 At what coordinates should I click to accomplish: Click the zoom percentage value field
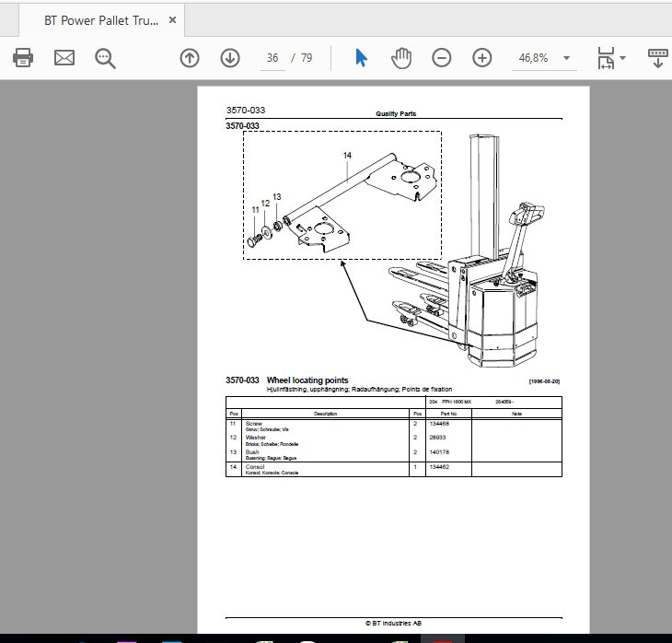(x=534, y=58)
